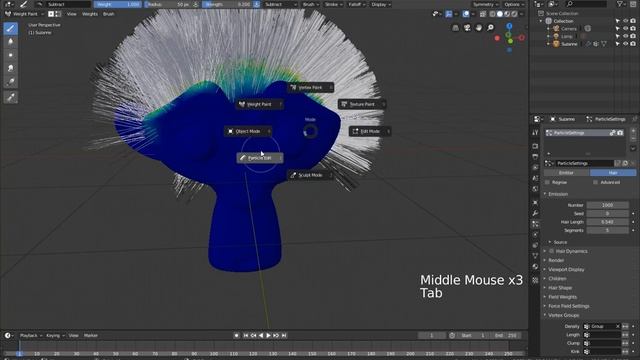The image size is (640, 360).
Task: Hide Camera with eye icon
Action: 625,29
